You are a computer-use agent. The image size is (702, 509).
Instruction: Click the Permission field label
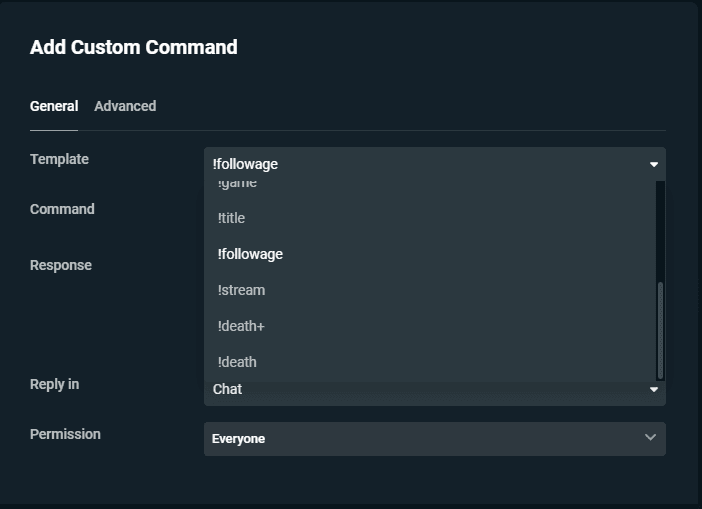point(65,434)
